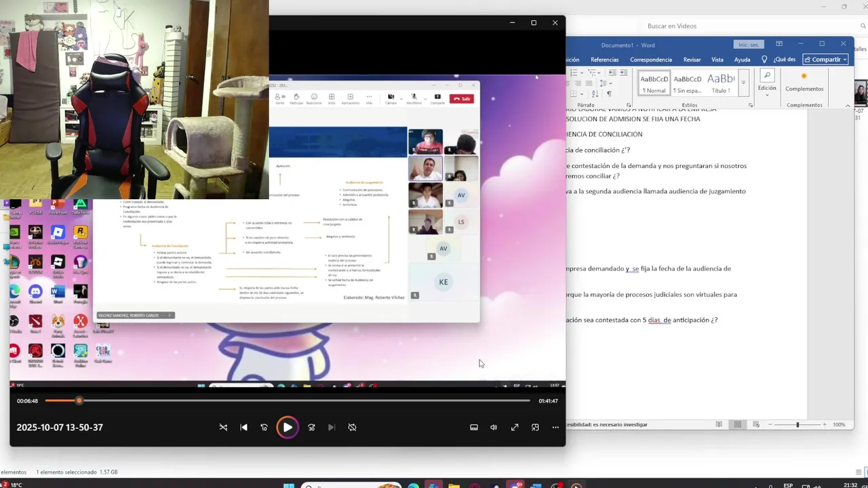Skip forward 30 seconds in media player
This screenshot has height=488, width=868.
pos(311,428)
